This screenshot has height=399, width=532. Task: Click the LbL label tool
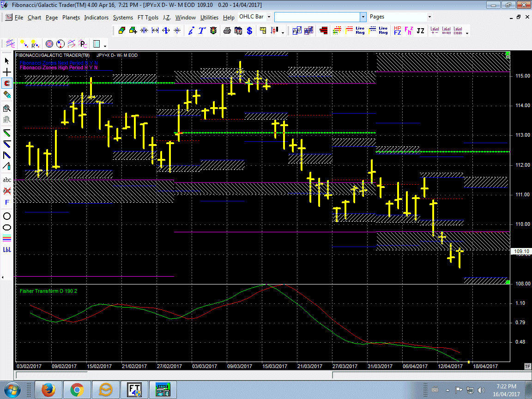click(7, 250)
